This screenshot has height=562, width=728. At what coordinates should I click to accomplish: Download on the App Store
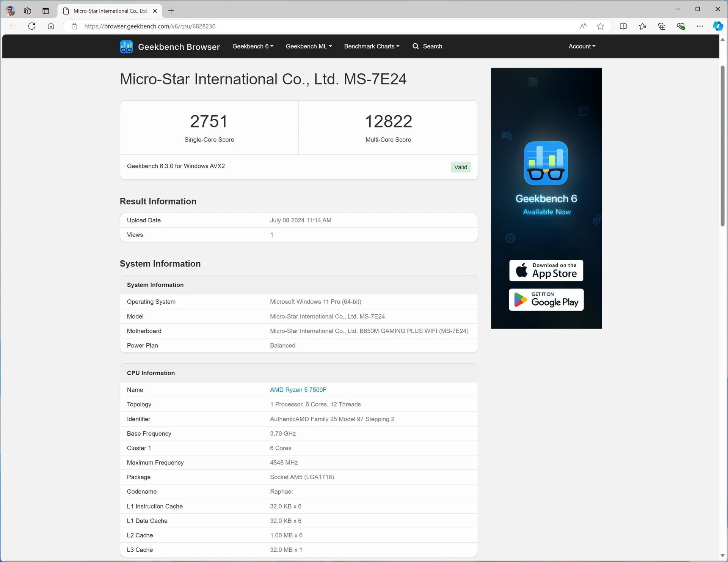(546, 271)
